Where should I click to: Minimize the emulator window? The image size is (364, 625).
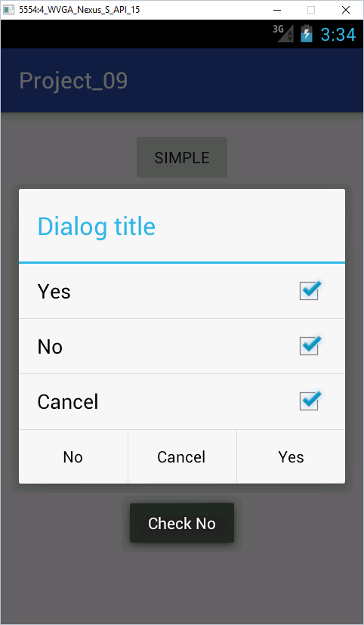coord(276,10)
